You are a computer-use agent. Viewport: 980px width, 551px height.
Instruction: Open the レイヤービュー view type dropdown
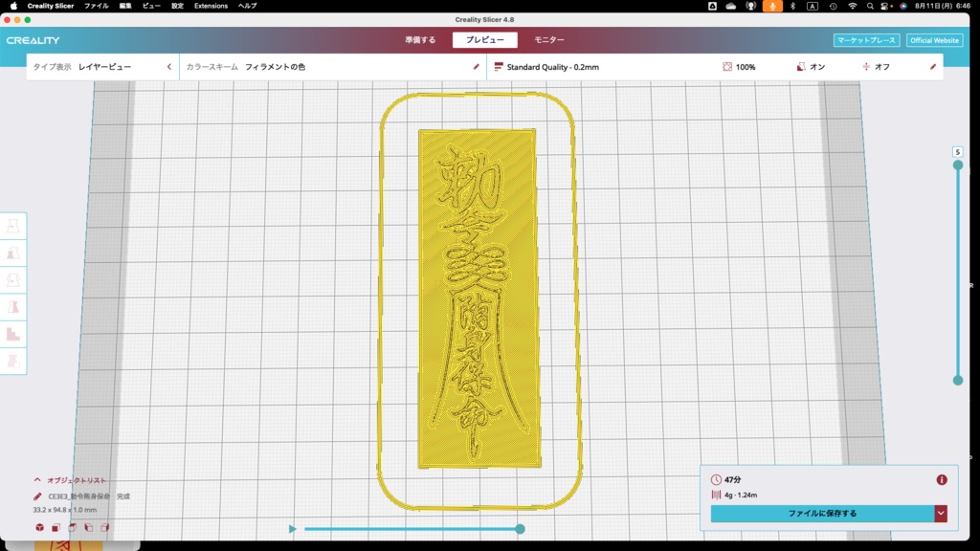point(105,67)
